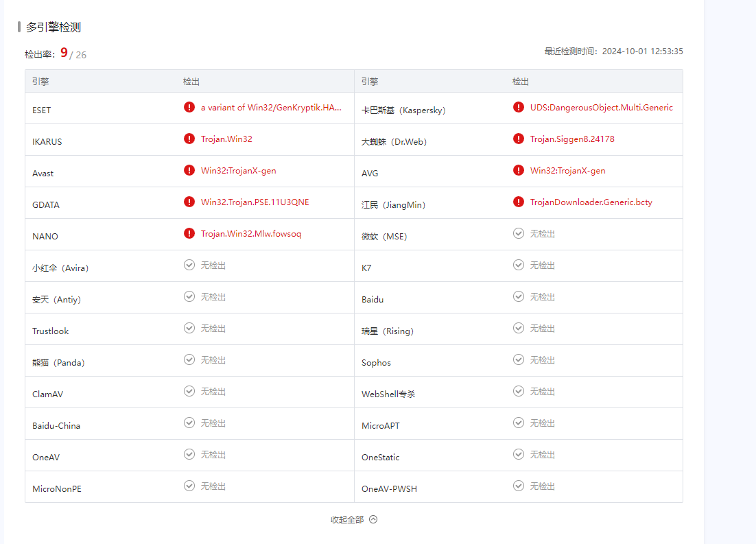
Task: Click the red alert icon beside Kaspersky result
Action: [519, 107]
